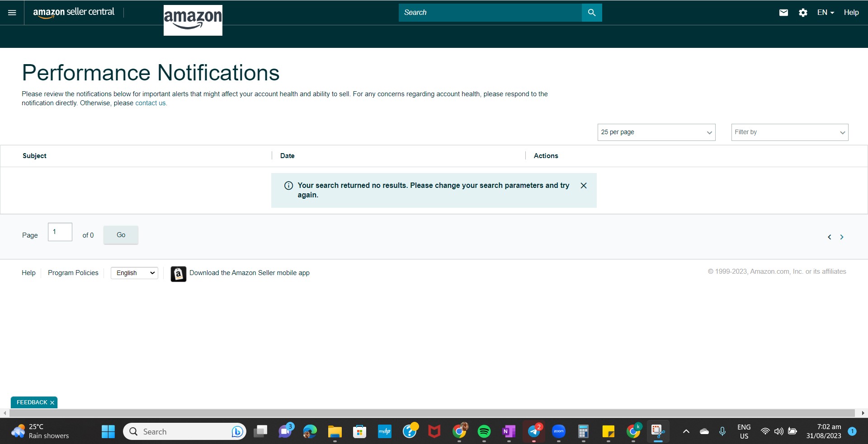Open Calculator from taskbar
868x444 pixels.
pyautogui.click(x=584, y=432)
